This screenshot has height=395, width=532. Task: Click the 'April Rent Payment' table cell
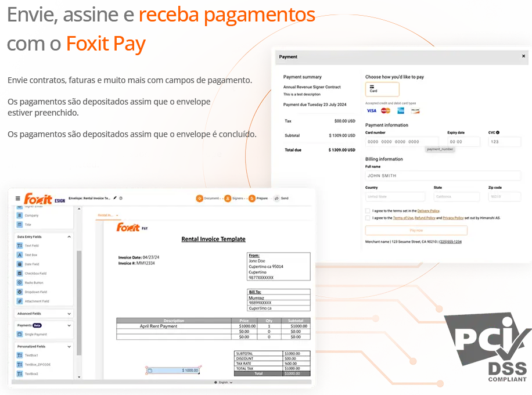click(174, 326)
